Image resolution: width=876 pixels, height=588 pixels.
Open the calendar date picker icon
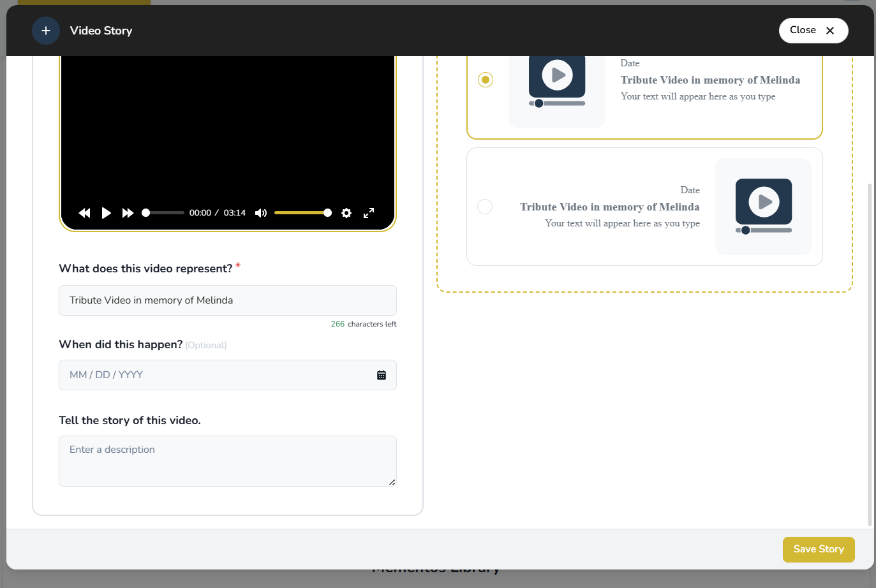click(x=382, y=375)
